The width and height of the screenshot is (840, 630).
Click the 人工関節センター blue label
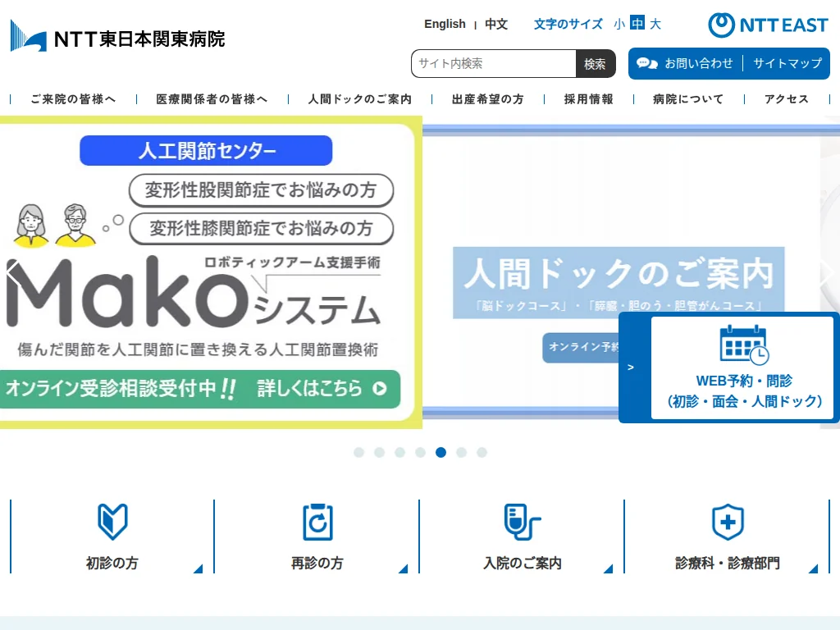(x=206, y=151)
